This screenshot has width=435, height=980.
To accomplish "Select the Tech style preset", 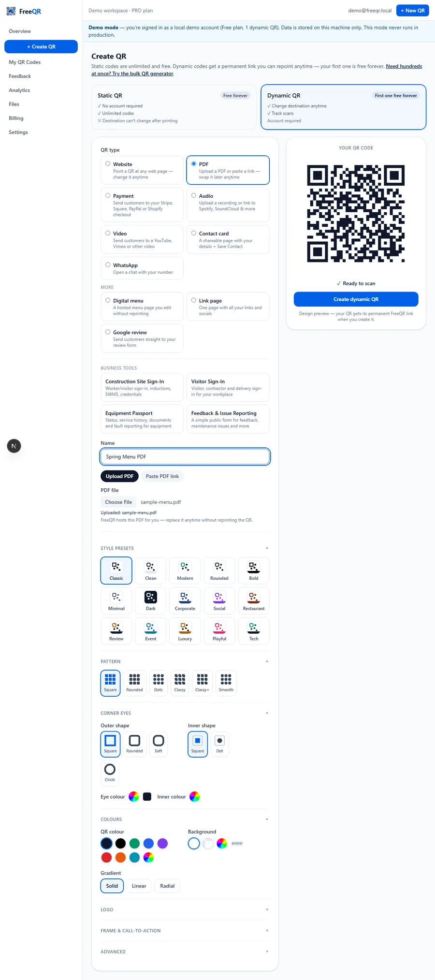I will [x=253, y=631].
